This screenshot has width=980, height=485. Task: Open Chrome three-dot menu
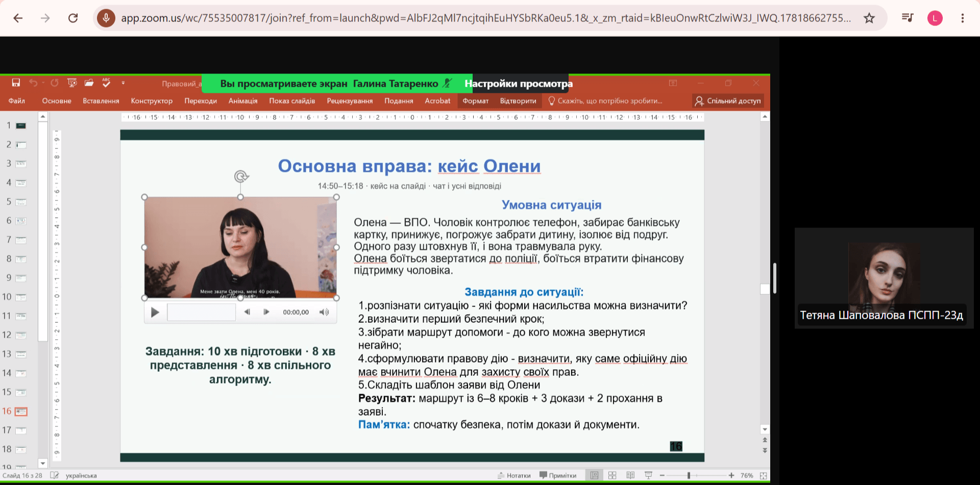(x=962, y=18)
